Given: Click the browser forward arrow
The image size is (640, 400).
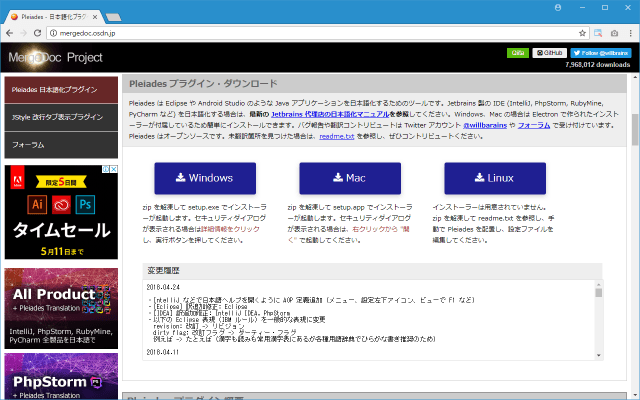Looking at the screenshot, I should click(23, 33).
